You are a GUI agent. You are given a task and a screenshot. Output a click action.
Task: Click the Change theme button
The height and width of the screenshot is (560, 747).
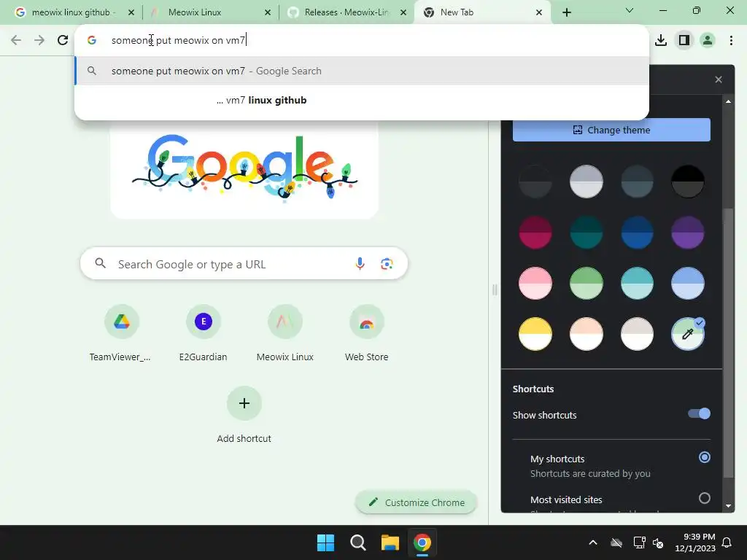[x=611, y=130]
